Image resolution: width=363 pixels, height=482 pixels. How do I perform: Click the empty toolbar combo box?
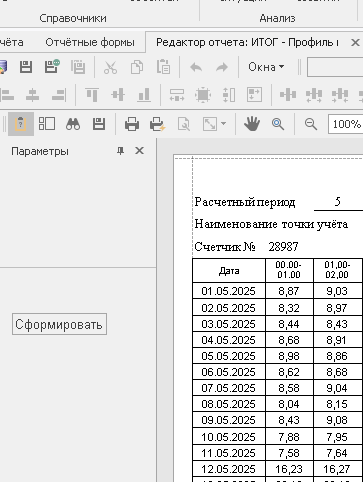click(335, 67)
